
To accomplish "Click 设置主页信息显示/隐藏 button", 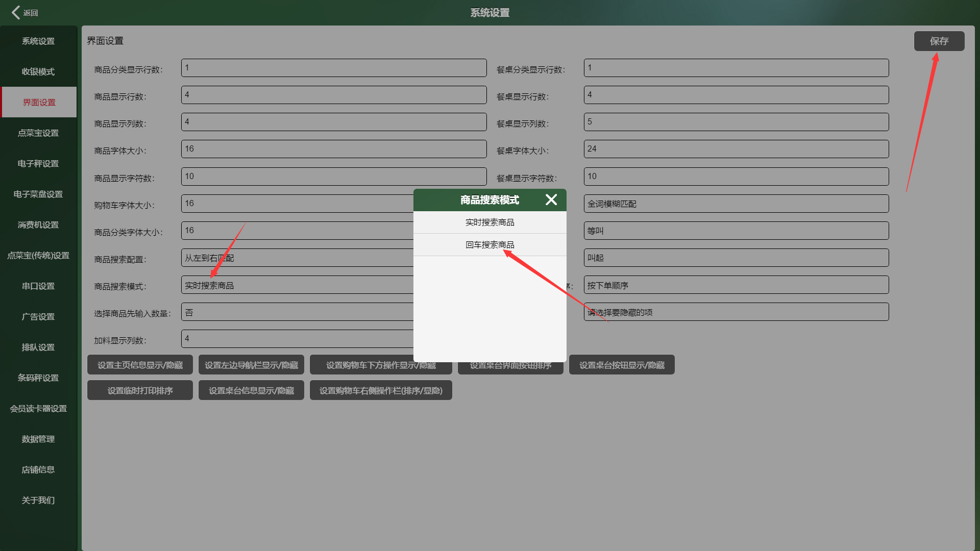I will [x=140, y=365].
